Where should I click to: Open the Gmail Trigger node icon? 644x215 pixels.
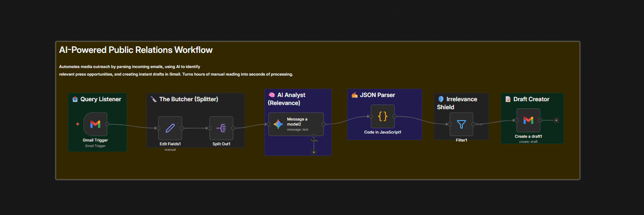[x=95, y=124]
